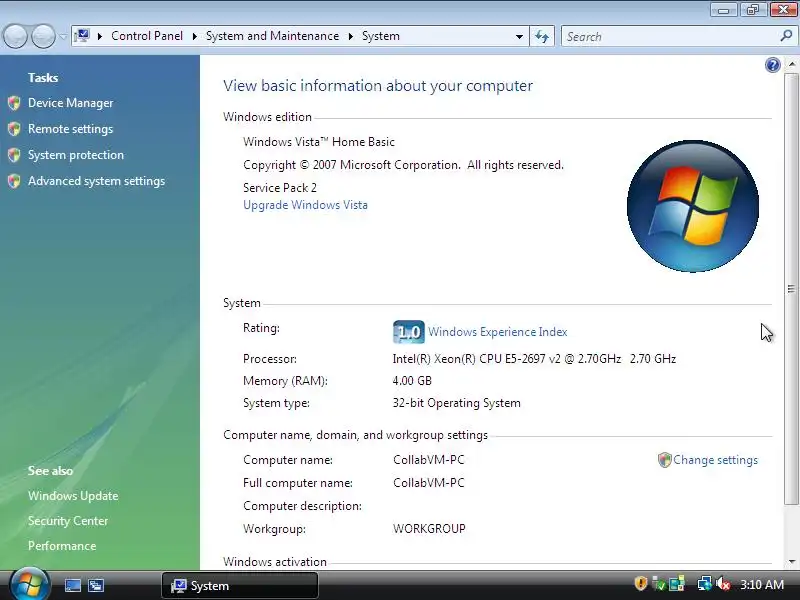Viewport: 800px width, 600px height.
Task: Click the Windows Vista Home Basic text
Action: tap(319, 142)
